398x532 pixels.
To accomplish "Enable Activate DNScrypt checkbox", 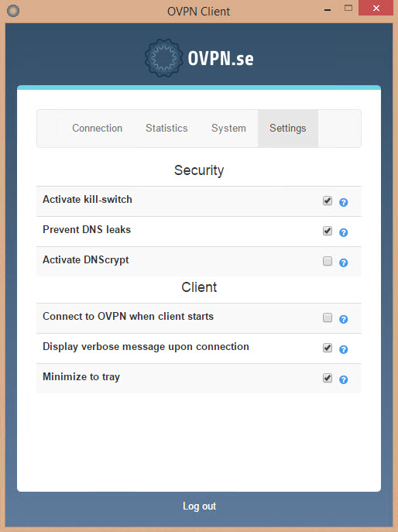I will click(x=328, y=261).
